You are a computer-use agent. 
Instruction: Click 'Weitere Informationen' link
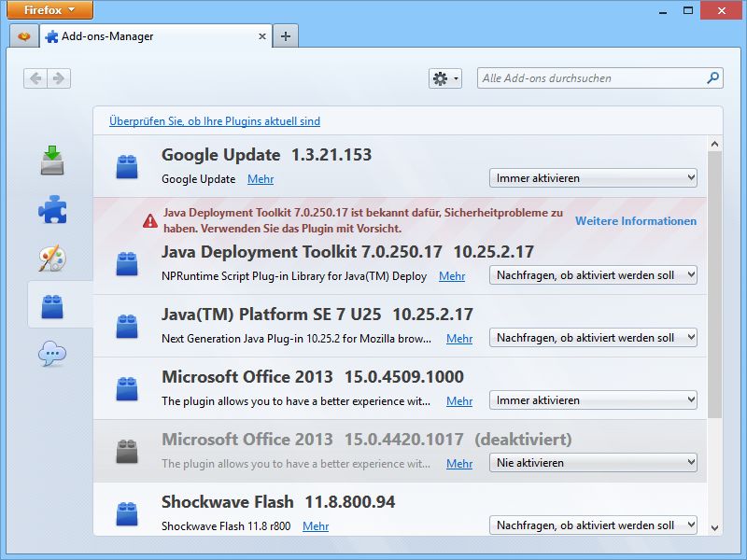pyautogui.click(x=636, y=221)
